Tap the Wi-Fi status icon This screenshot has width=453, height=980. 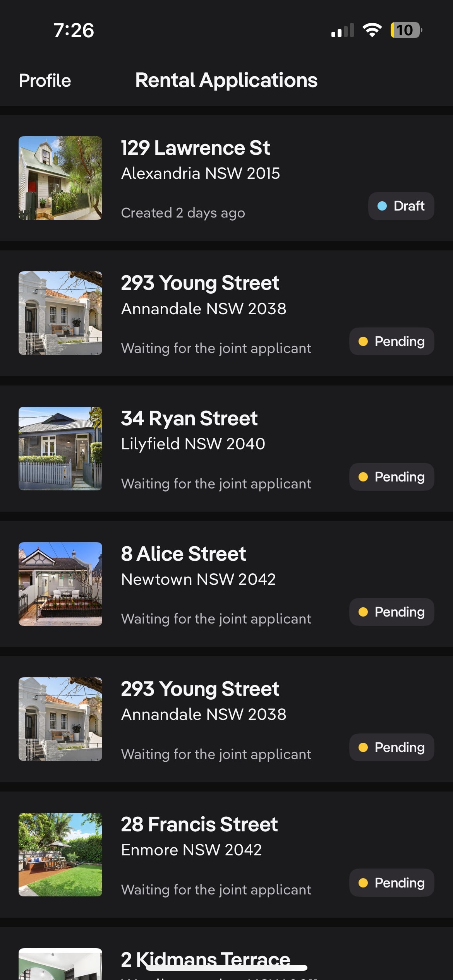tap(372, 30)
